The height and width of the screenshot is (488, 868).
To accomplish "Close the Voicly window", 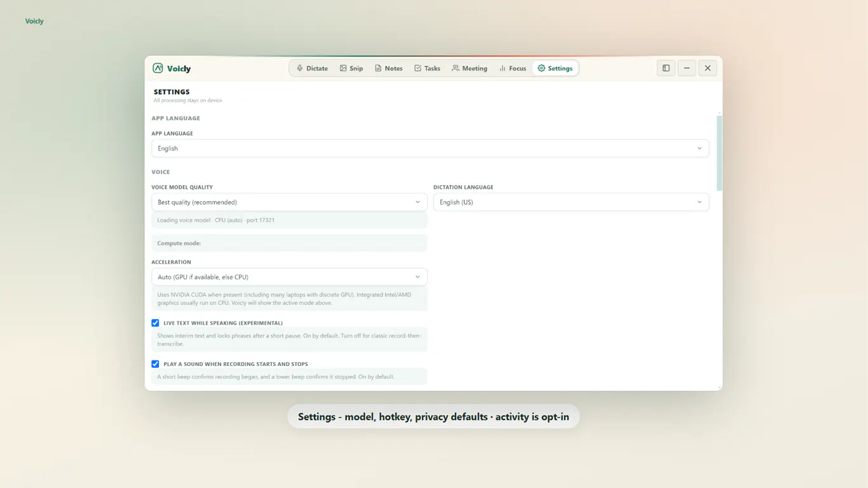I will pyautogui.click(x=708, y=68).
